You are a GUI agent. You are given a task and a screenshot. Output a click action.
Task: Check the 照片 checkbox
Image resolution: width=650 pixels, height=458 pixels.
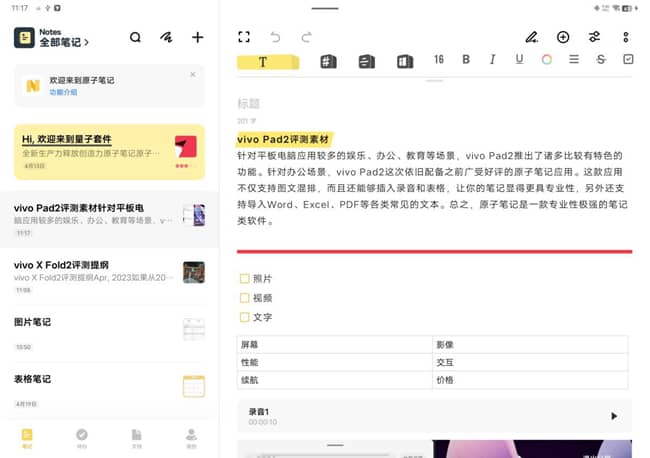(x=244, y=279)
